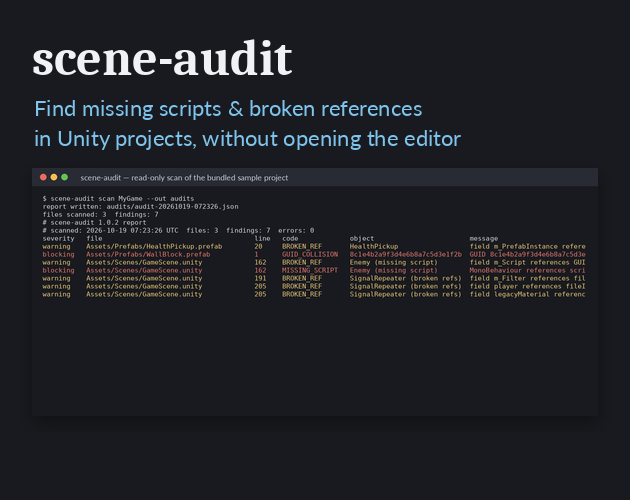This screenshot has height=500, width=630.
Task: Click line number "191" in GameScene row
Action: pyautogui.click(x=260, y=279)
